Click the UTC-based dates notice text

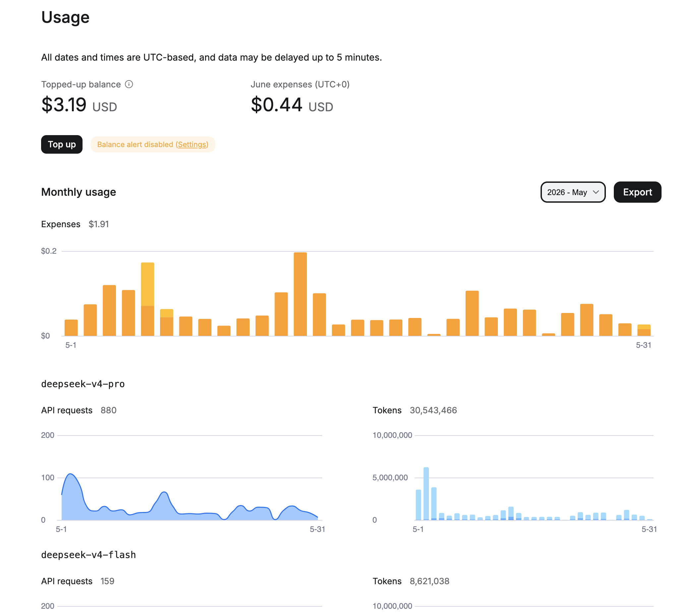pyautogui.click(x=211, y=57)
